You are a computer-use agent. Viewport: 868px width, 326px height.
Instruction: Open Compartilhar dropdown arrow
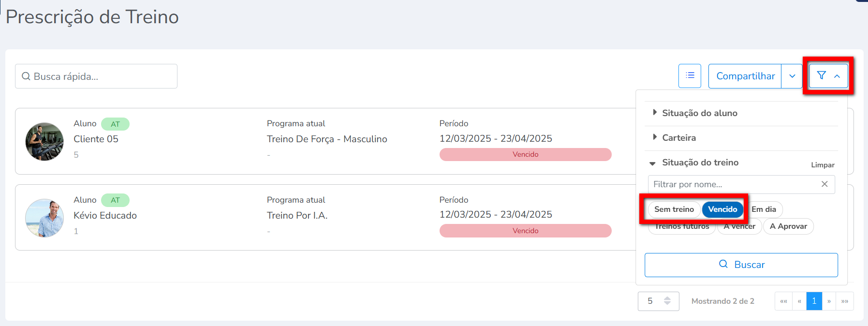click(792, 76)
